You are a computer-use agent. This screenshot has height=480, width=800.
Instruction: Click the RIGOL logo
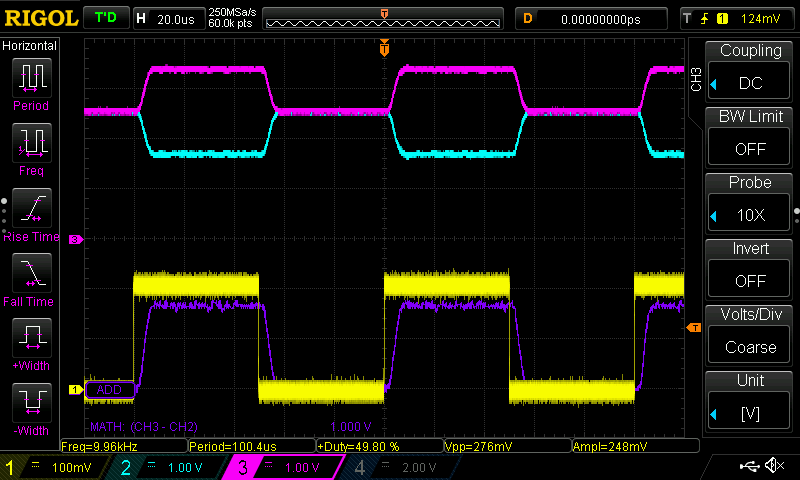click(41, 18)
